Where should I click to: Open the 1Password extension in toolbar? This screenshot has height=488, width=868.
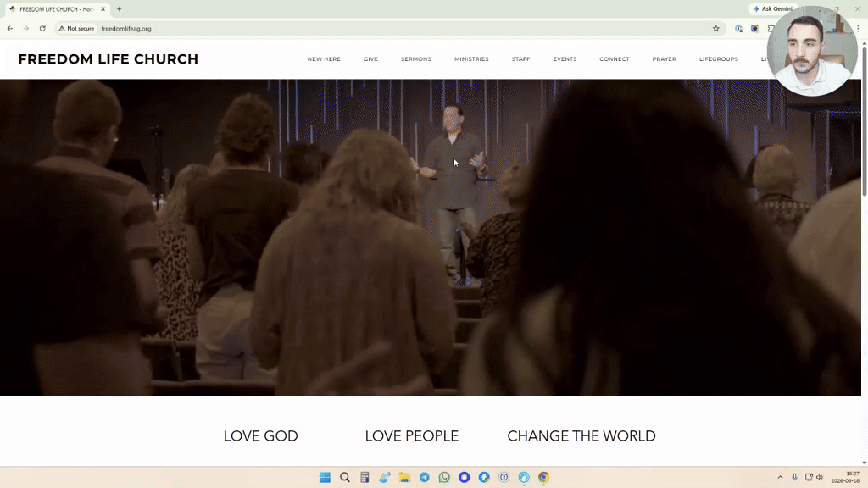click(x=738, y=28)
